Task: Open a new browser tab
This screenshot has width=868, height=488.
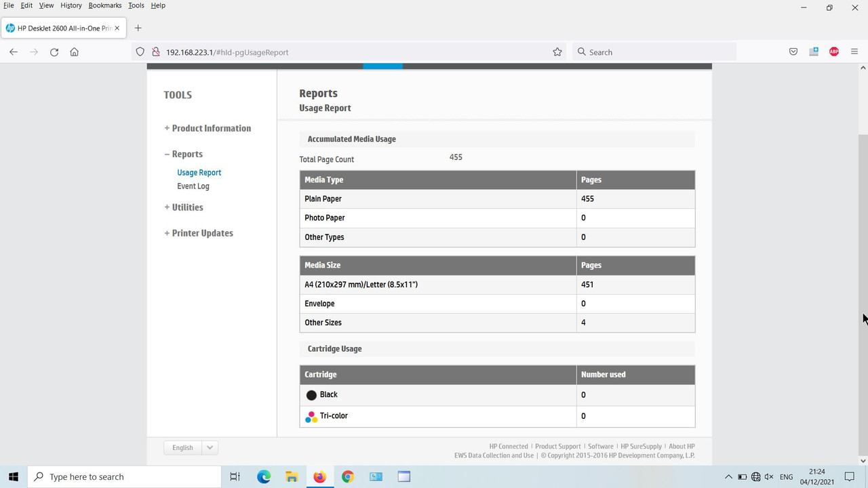Action: (138, 28)
